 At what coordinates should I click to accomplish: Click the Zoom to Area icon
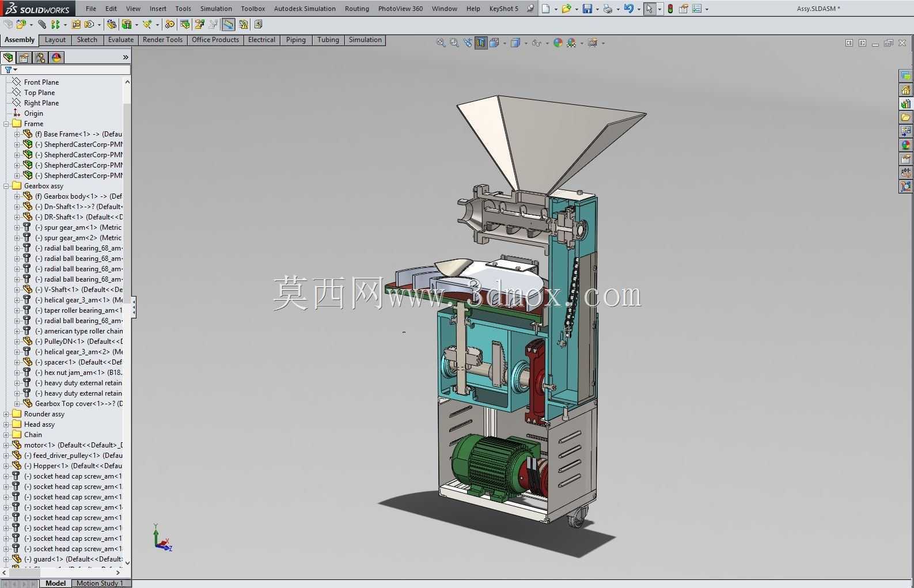454,43
